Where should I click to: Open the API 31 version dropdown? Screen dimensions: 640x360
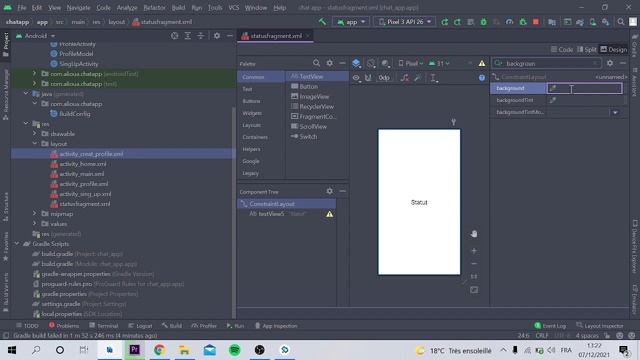tap(439, 63)
